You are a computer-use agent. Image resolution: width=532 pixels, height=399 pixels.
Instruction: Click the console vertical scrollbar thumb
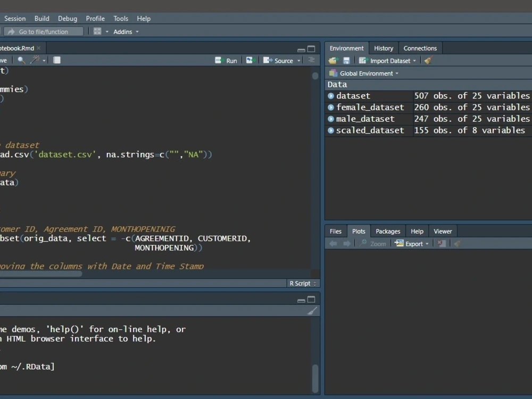315,378
